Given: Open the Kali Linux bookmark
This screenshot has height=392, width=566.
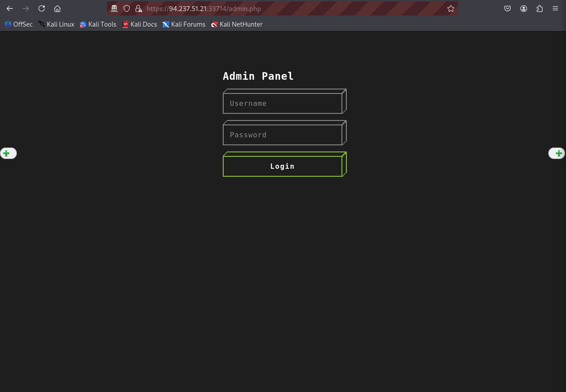Looking at the screenshot, I should (x=56, y=24).
